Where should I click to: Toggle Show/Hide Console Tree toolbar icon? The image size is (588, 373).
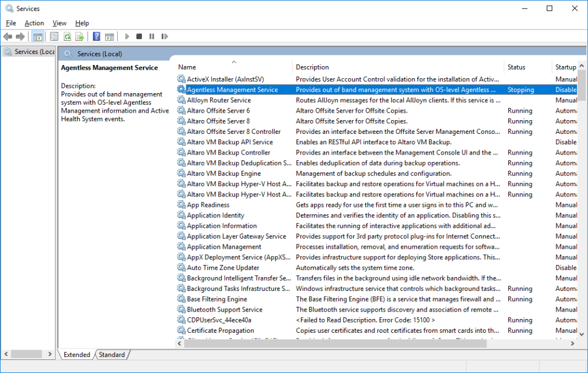pos(37,36)
